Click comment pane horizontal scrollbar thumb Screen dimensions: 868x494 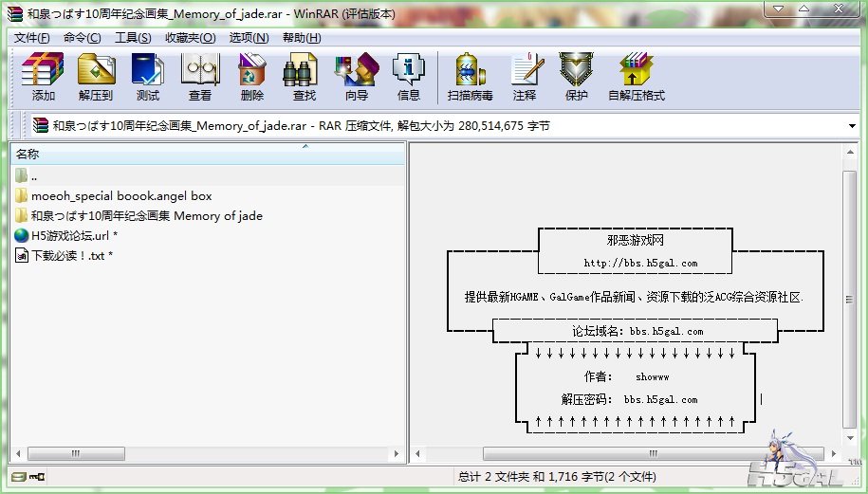click(654, 453)
